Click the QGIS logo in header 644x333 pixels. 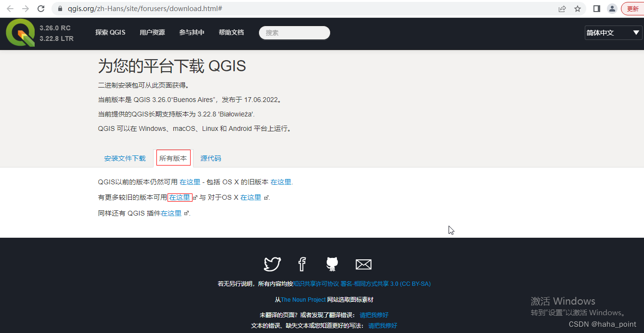pos(20,33)
